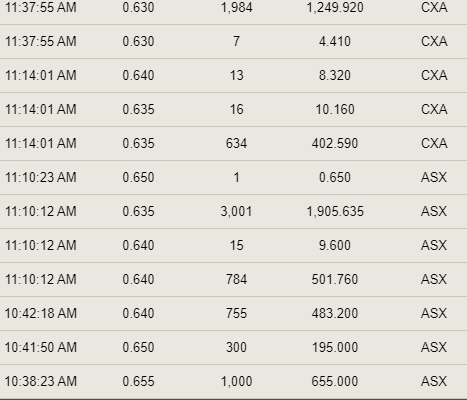The height and width of the screenshot is (400, 467).
Task: Select the 10:41:50 AM trade row
Action: [x=233, y=348]
